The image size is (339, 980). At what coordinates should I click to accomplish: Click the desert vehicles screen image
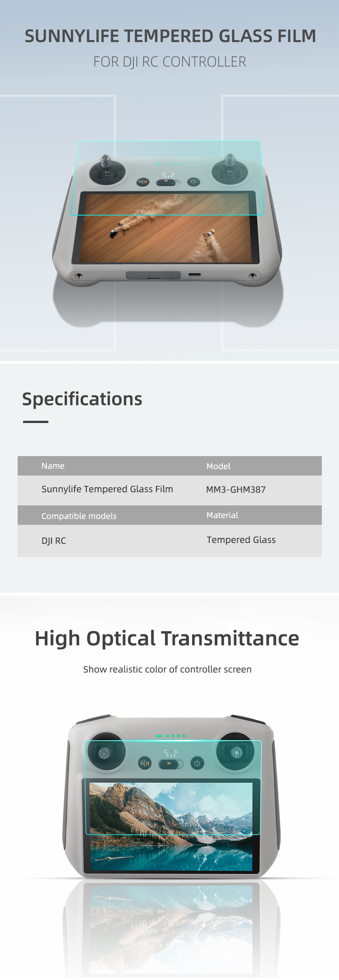pos(166,228)
